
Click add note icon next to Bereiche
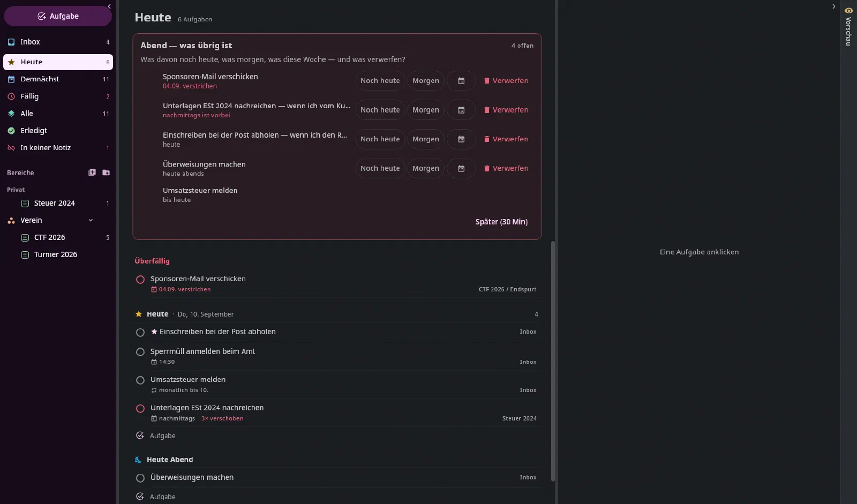[92, 172]
